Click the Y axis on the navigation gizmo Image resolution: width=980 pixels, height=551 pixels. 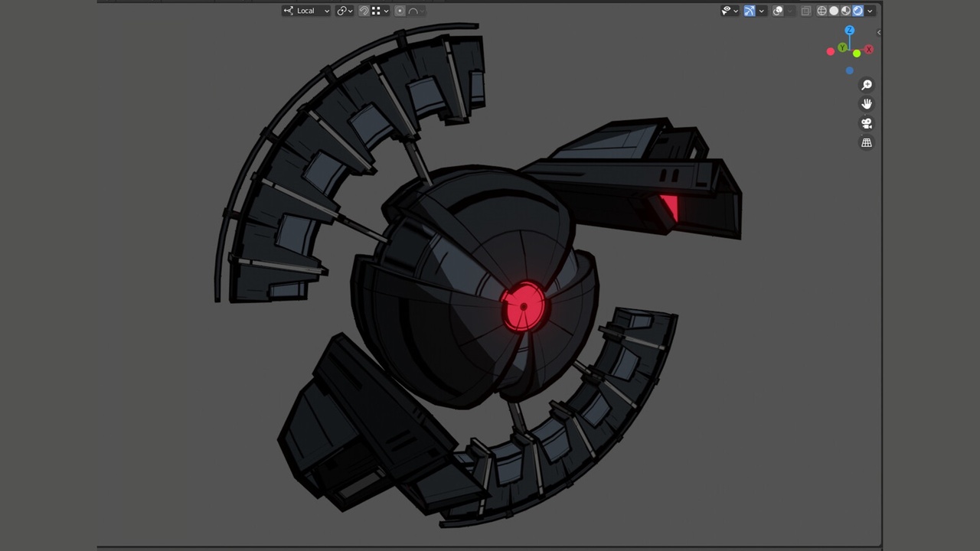pyautogui.click(x=842, y=47)
